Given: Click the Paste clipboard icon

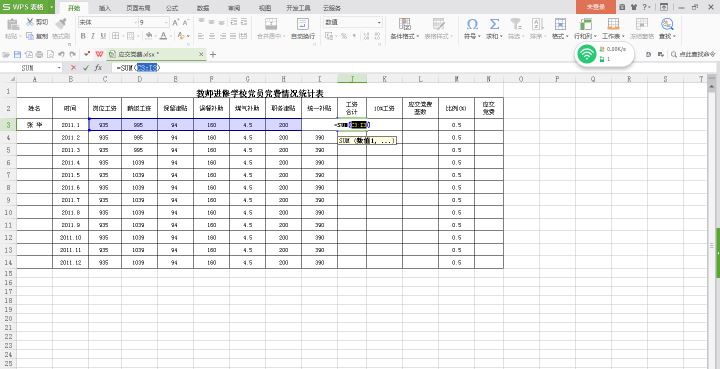Looking at the screenshot, I should [x=12, y=24].
